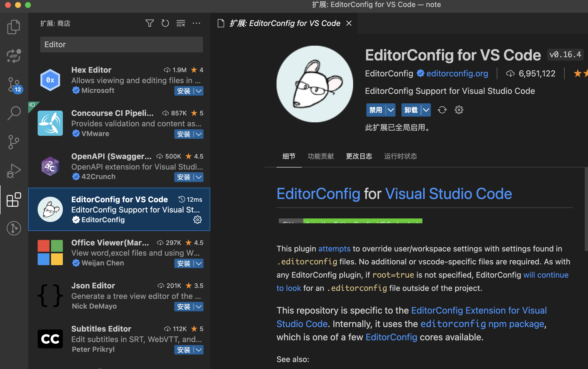The image size is (588, 369).
Task: Click the readme vertical scrollbar
Action: pos(586,209)
